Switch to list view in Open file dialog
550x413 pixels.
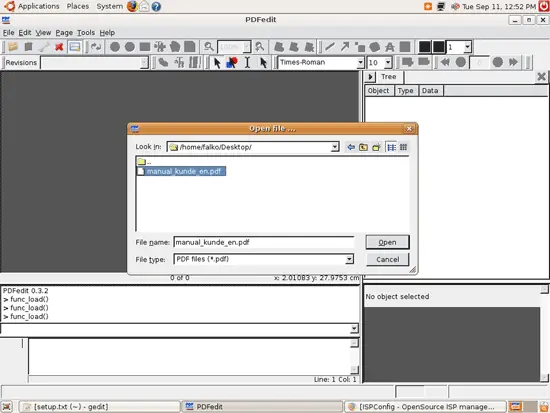[391, 147]
